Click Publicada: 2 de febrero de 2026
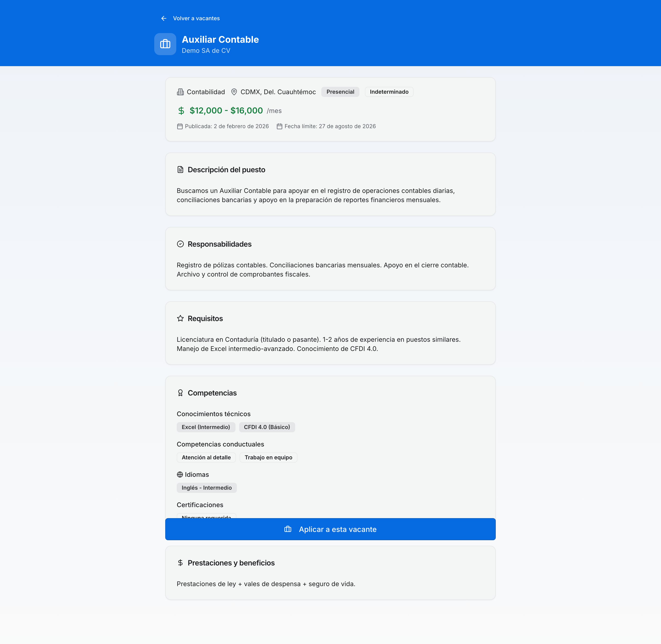661x644 pixels. 227,127
